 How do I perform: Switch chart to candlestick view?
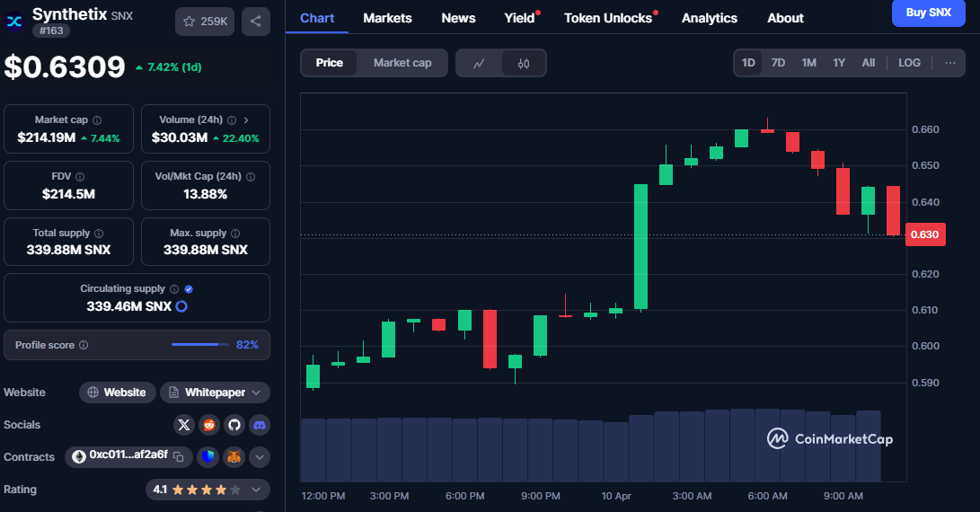pyautogui.click(x=524, y=63)
